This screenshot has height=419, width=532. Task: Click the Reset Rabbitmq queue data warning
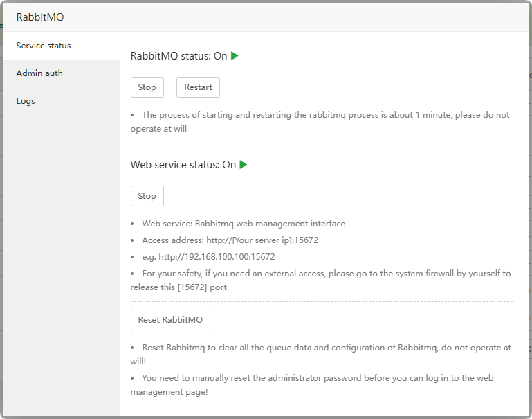click(325, 348)
